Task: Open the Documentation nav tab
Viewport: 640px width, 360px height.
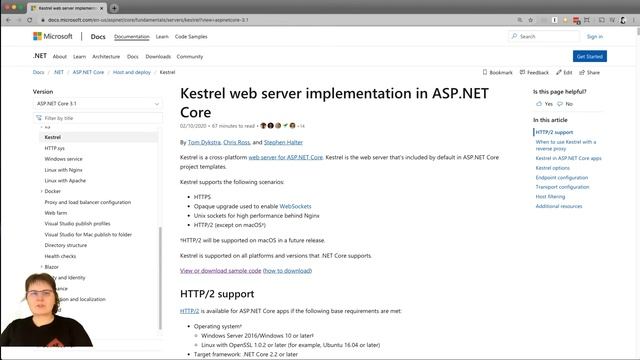Action: pos(131,37)
